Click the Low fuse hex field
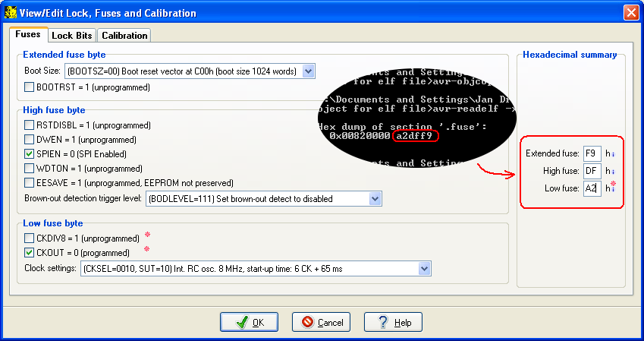Image resolution: width=644 pixels, height=341 pixels. tap(592, 188)
